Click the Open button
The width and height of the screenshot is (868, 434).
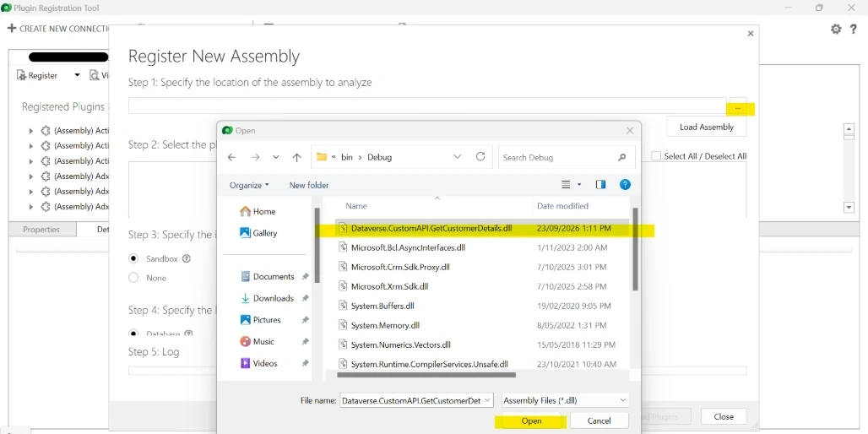[531, 420]
